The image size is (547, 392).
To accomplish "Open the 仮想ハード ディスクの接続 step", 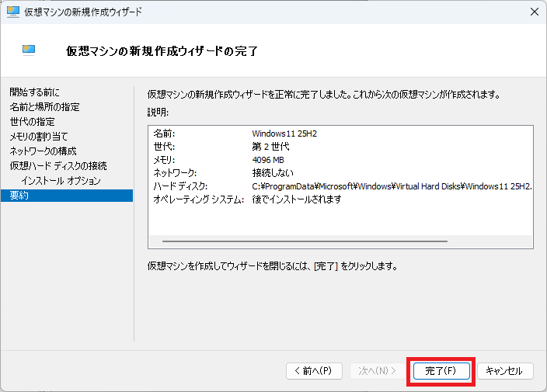I will coord(58,166).
